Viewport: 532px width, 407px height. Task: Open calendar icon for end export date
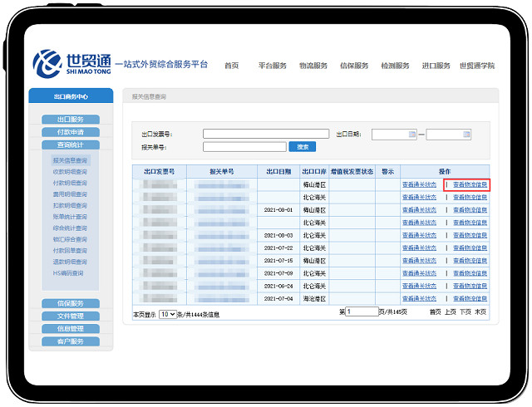coord(465,134)
